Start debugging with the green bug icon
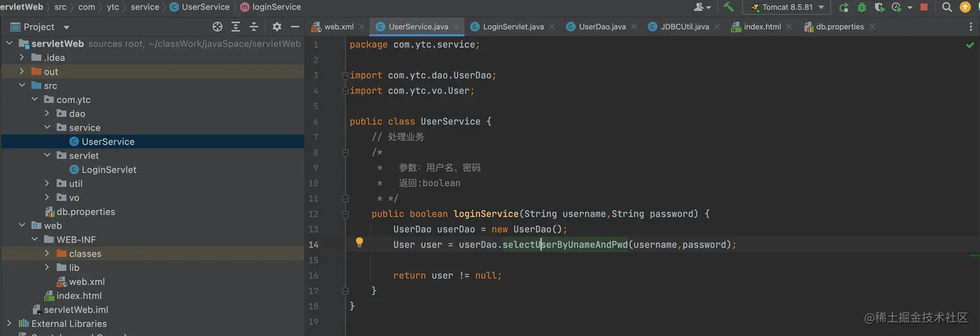This screenshot has width=980, height=336. point(861,7)
